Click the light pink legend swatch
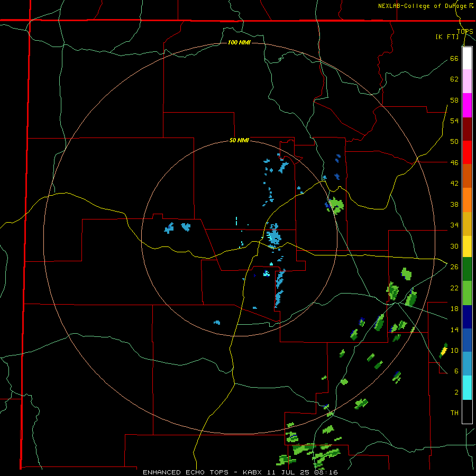The width and height of the screenshot is (476, 476). tap(467, 81)
